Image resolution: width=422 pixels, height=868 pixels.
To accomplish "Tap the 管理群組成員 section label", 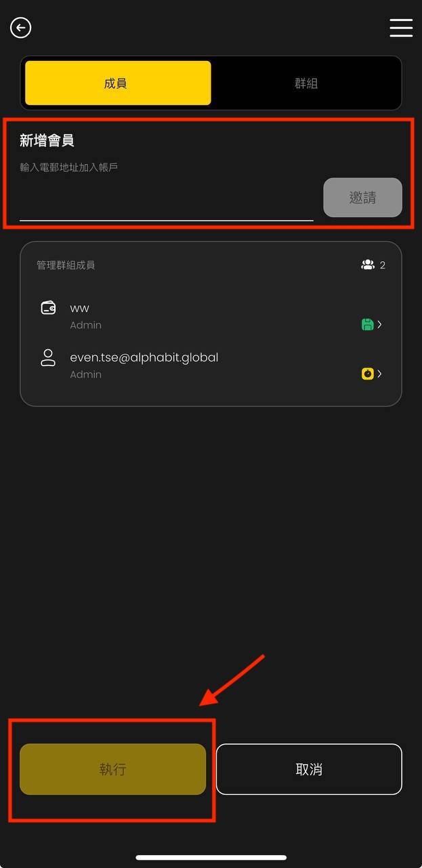I will [x=66, y=265].
